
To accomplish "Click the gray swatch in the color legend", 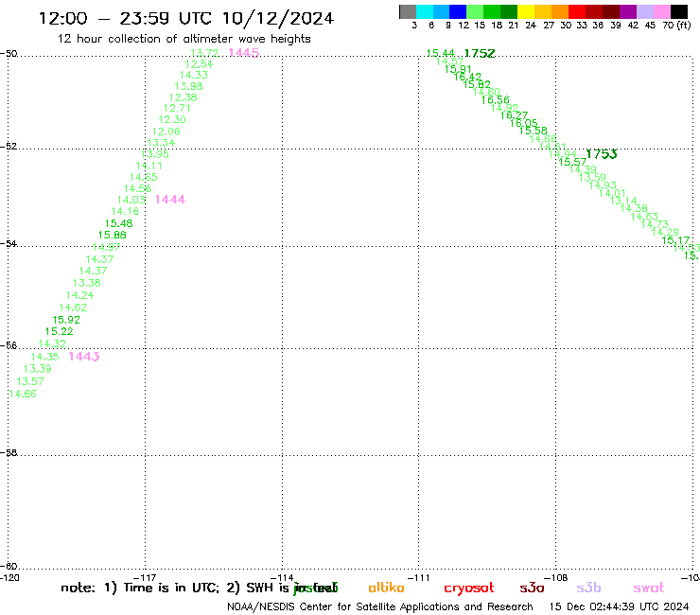I will click(408, 12).
